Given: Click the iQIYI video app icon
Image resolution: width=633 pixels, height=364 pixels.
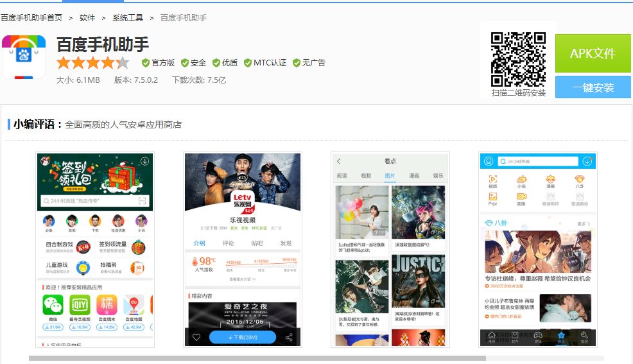Looking at the screenshot, I should (x=80, y=305).
